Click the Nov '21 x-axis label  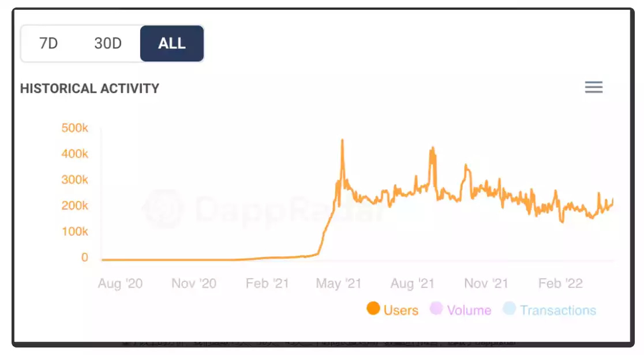486,283
